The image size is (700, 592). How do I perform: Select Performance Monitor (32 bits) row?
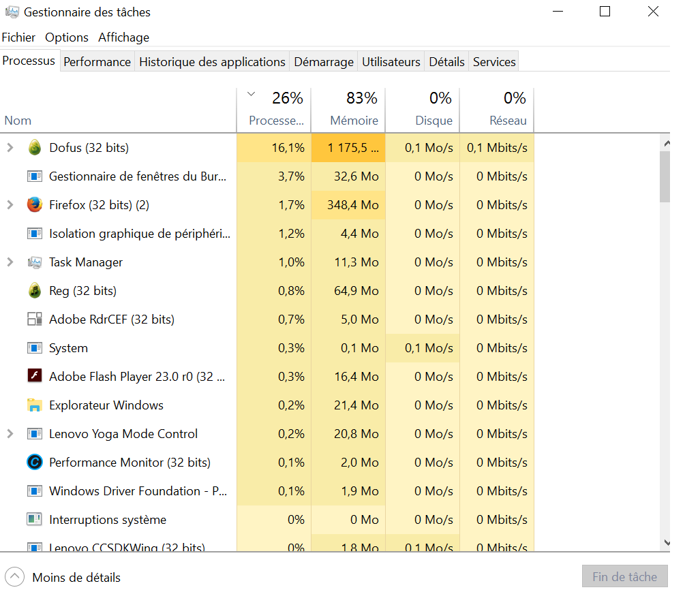[267, 462]
